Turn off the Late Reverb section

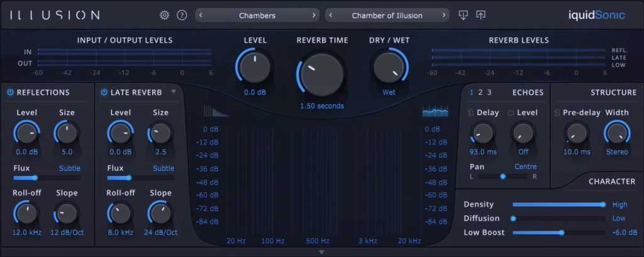104,92
